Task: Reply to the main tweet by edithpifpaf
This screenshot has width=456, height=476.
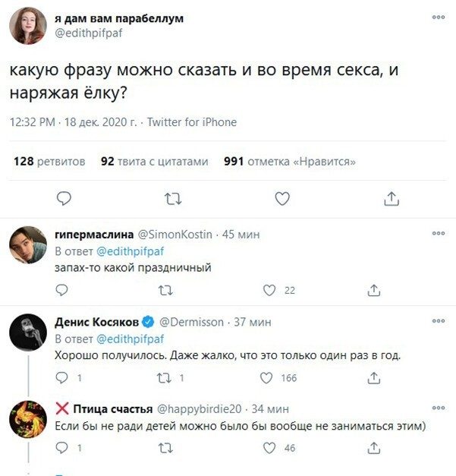Action: tap(64, 199)
